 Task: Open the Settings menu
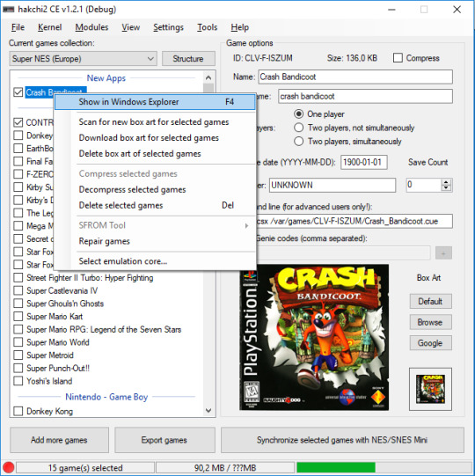[x=168, y=27]
